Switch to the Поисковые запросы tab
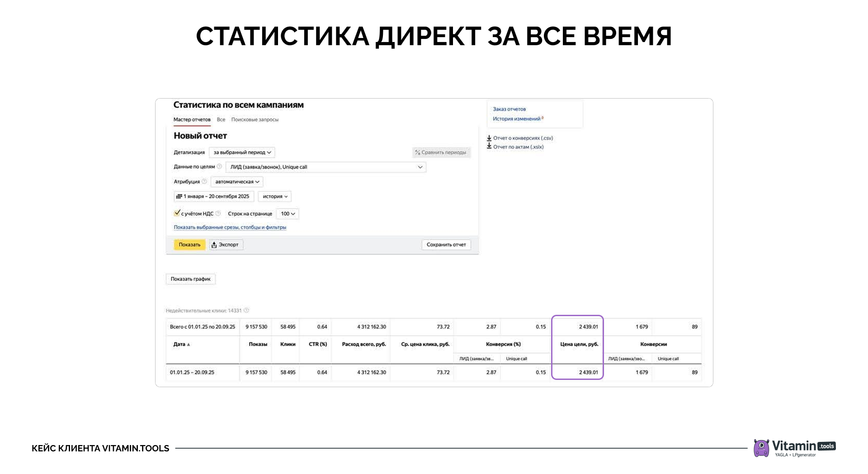 pyautogui.click(x=255, y=120)
